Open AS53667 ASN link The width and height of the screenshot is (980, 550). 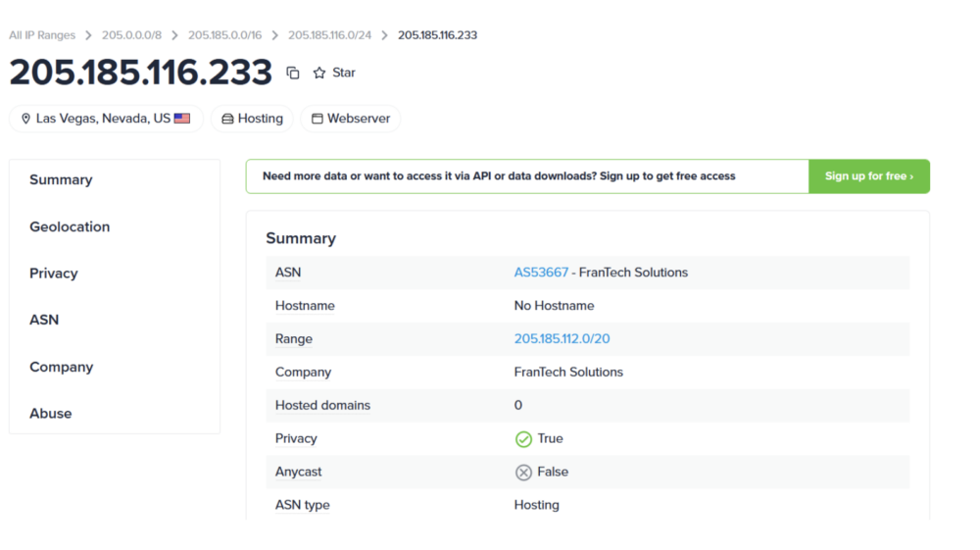point(541,273)
